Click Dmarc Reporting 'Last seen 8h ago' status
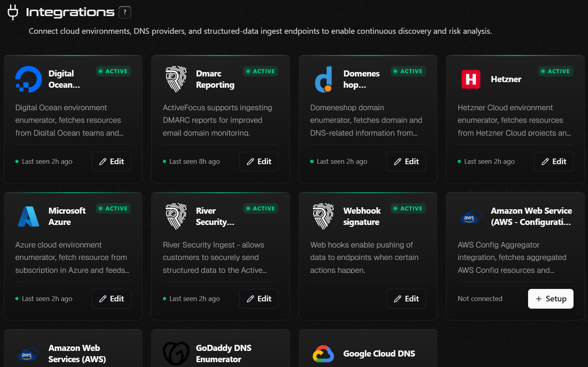The image size is (588, 367). pyautogui.click(x=191, y=162)
